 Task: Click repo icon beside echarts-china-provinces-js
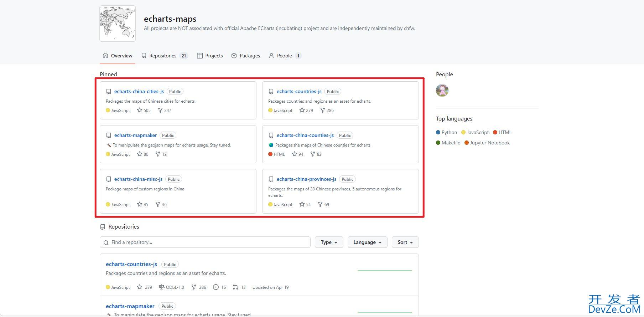point(271,179)
